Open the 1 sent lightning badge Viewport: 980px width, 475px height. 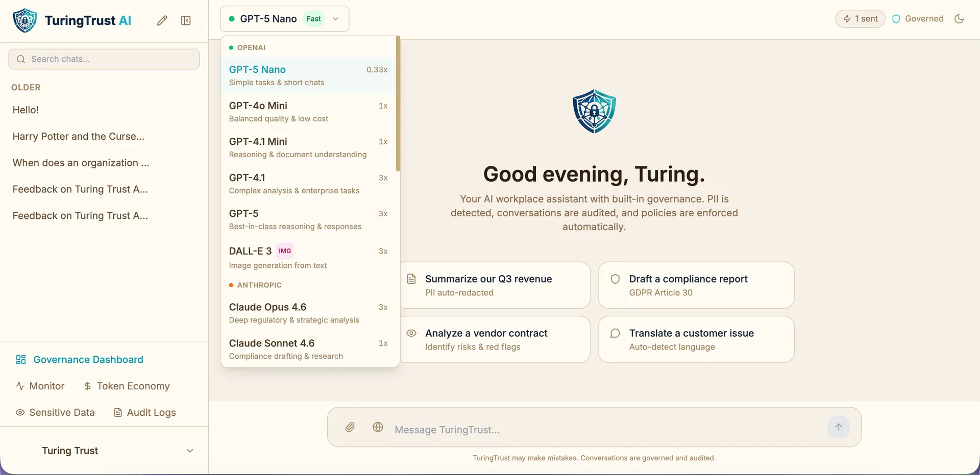[860, 19]
